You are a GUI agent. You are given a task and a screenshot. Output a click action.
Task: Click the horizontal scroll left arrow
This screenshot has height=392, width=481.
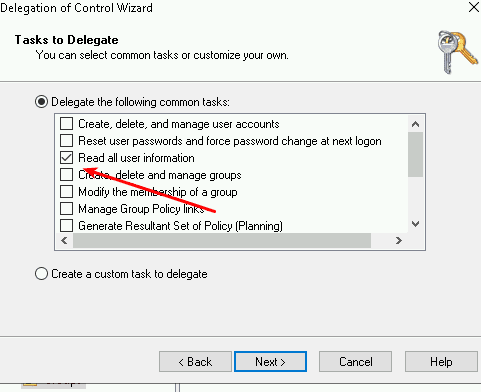(x=64, y=240)
